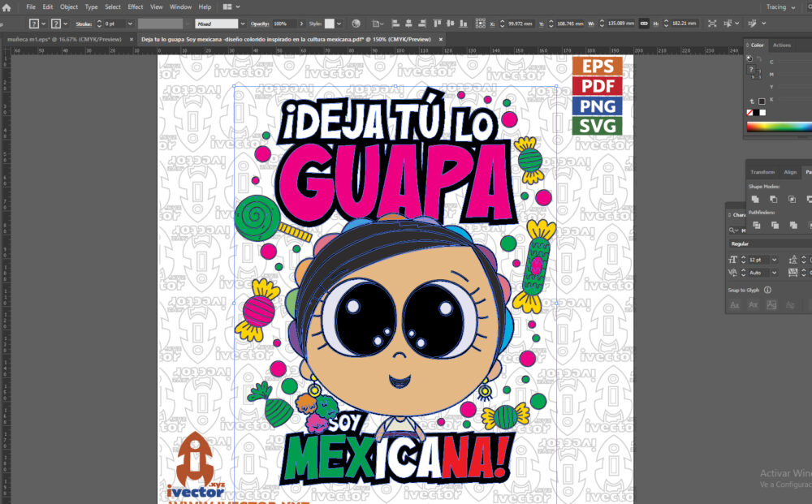The image size is (812, 504).
Task: Click the Merge pathfinder icon
Action: 793,225
